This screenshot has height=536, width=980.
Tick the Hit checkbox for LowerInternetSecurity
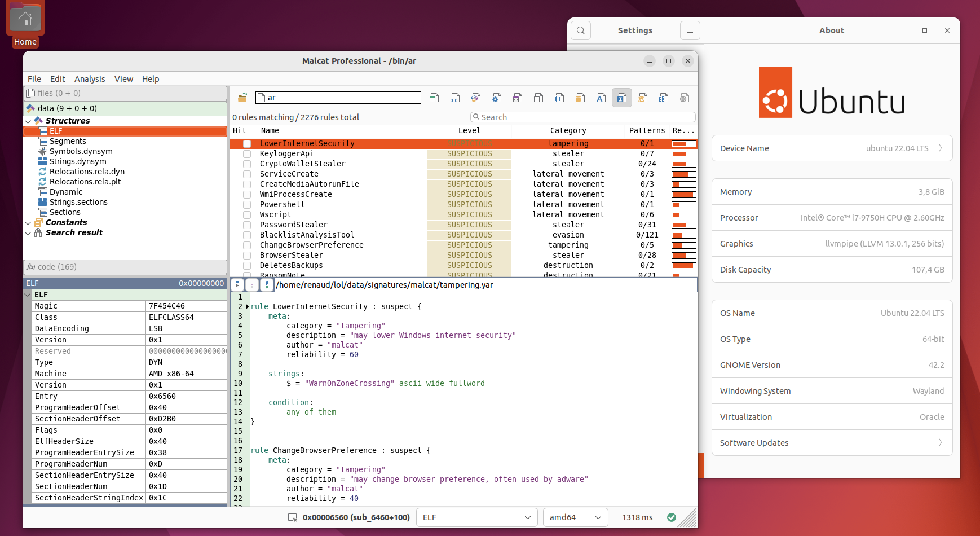247,144
